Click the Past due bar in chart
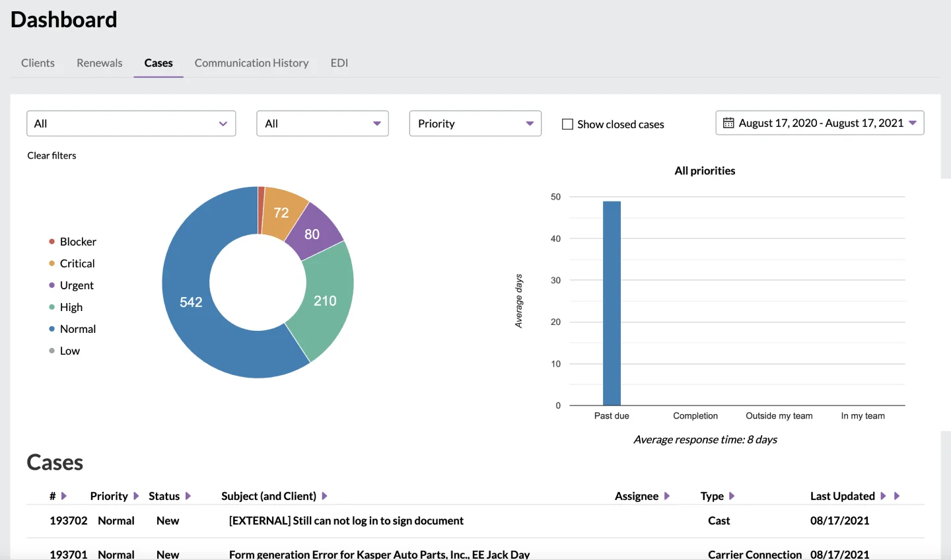The image size is (951, 560). tap(612, 303)
